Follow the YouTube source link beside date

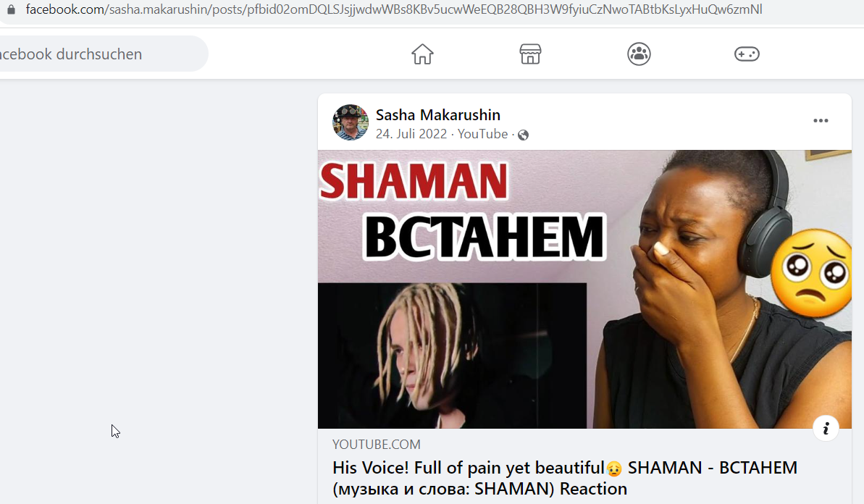(482, 134)
